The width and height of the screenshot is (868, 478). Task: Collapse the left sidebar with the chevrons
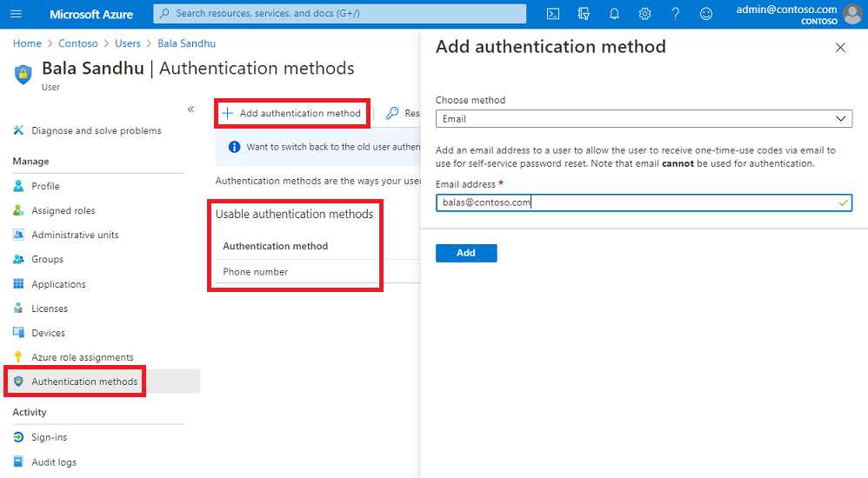[x=190, y=109]
